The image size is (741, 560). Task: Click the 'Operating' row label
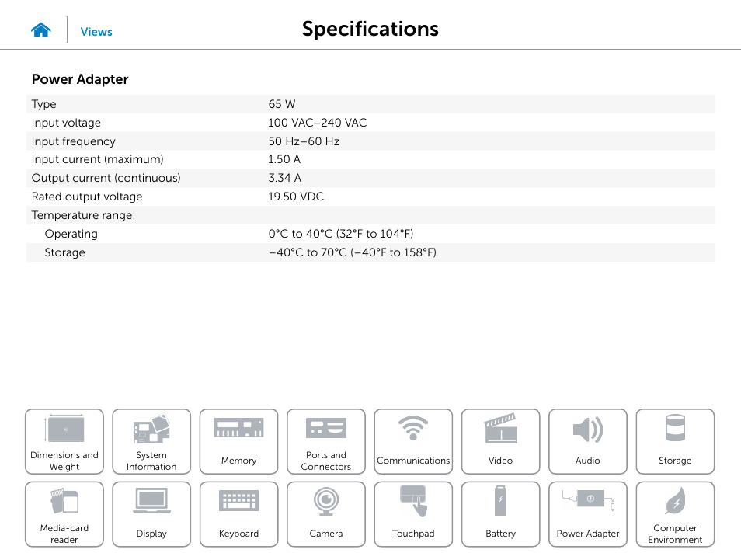coord(71,234)
